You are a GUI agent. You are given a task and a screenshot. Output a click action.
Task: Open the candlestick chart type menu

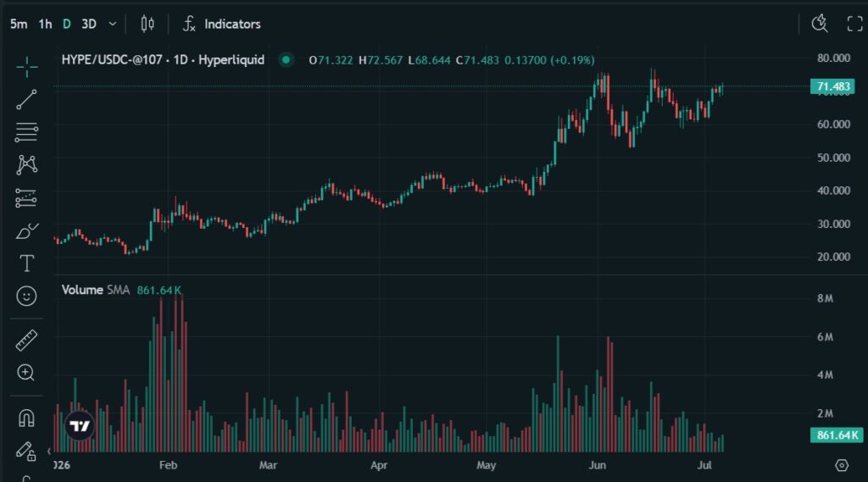click(x=147, y=24)
